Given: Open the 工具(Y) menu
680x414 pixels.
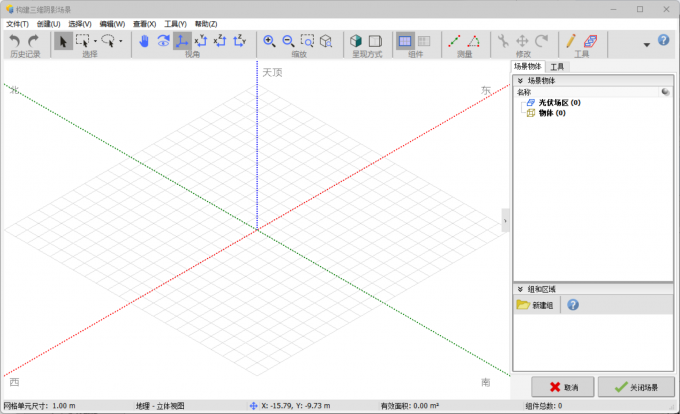Looking at the screenshot, I should [x=175, y=24].
